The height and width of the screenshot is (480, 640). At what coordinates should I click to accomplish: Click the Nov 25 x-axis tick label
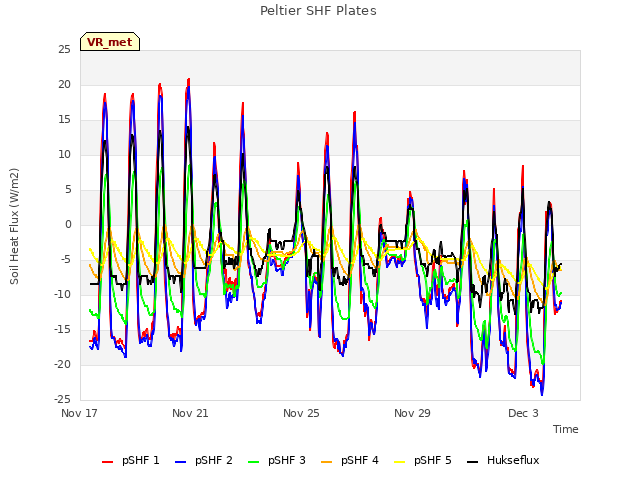[301, 413]
